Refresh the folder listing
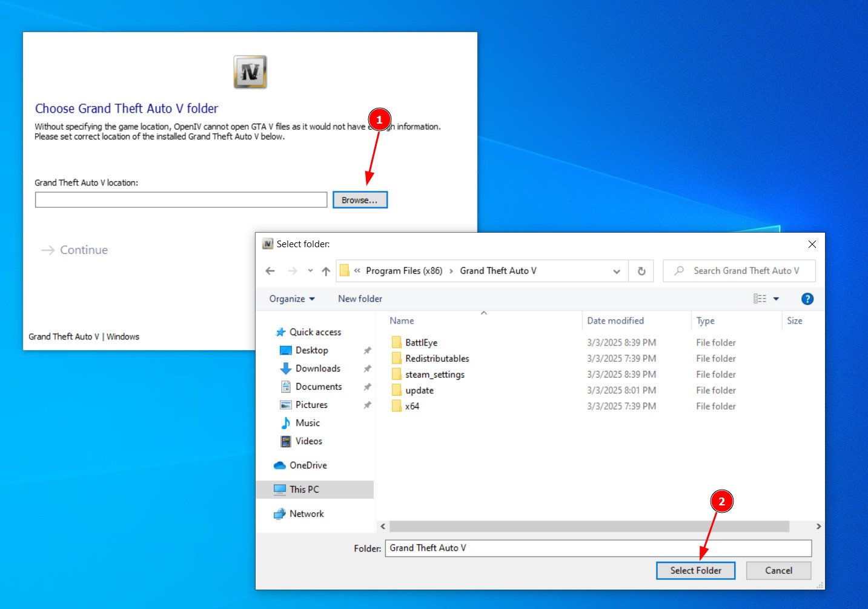Image resolution: width=868 pixels, height=609 pixels. pos(641,271)
